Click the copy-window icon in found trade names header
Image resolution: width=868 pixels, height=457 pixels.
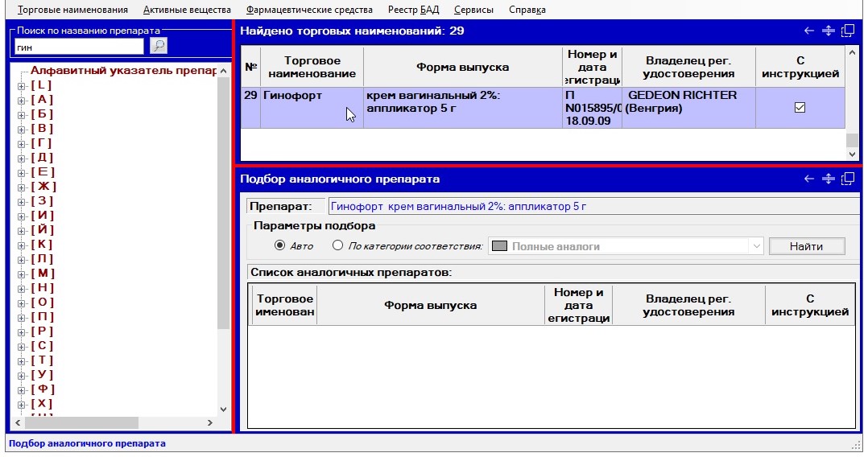[847, 31]
